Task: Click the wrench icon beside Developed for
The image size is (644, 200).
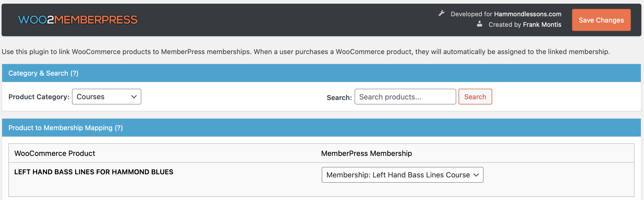Action: coord(442,13)
